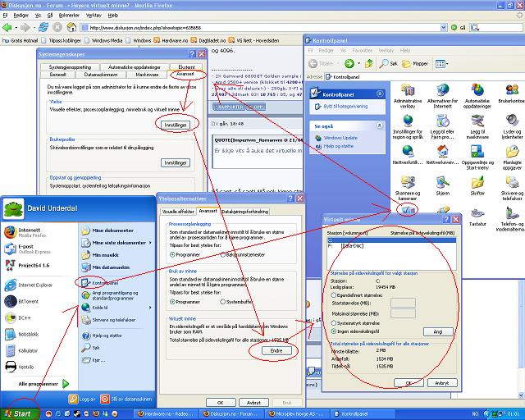
Task: Open Favoritter menu in Kontrollpanel window
Action: click(363, 51)
